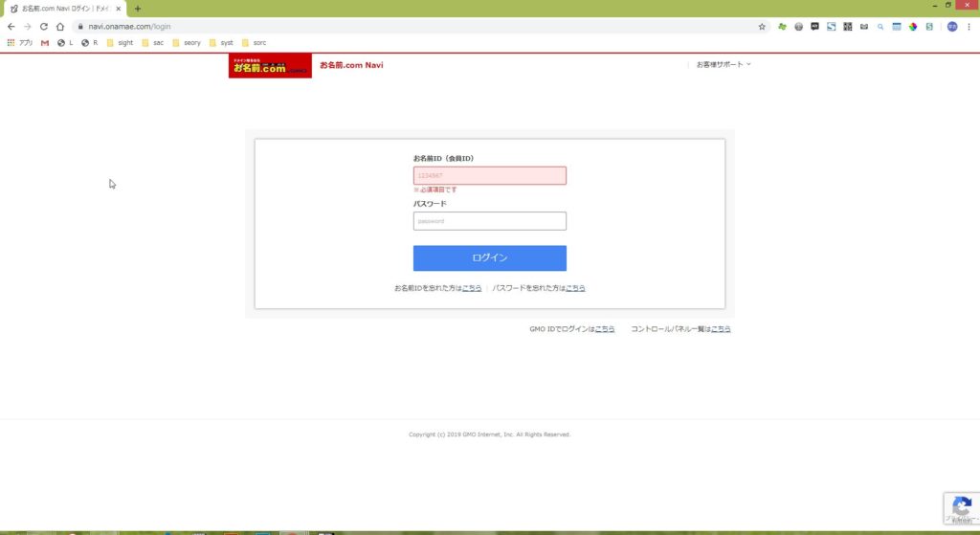
Task: Open the L globe bookmark
Action: pyautogui.click(x=65, y=42)
